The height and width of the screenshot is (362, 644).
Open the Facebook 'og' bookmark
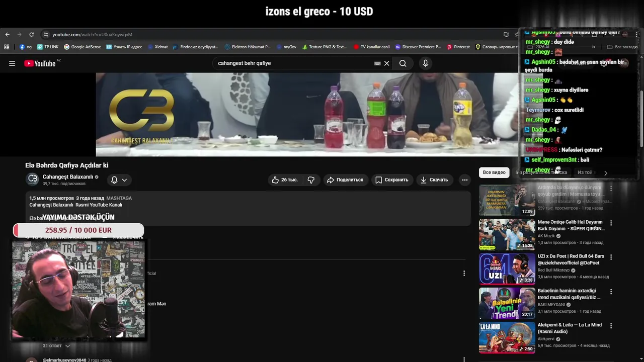26,47
